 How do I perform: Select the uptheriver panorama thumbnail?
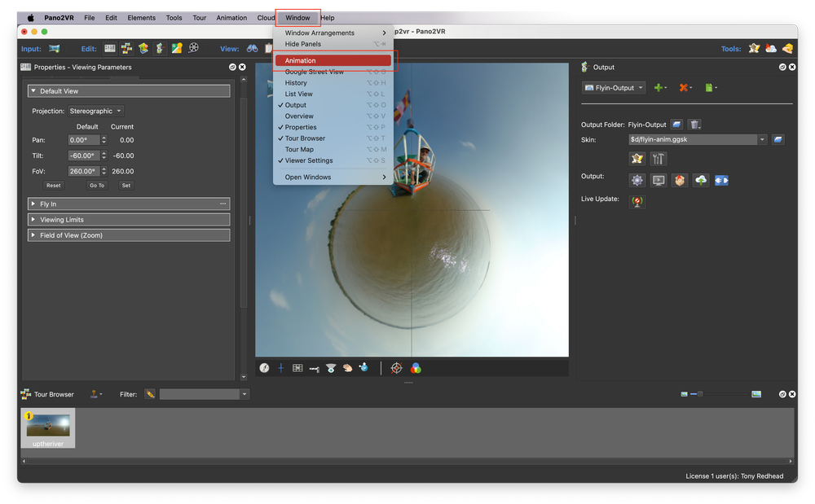pos(48,427)
